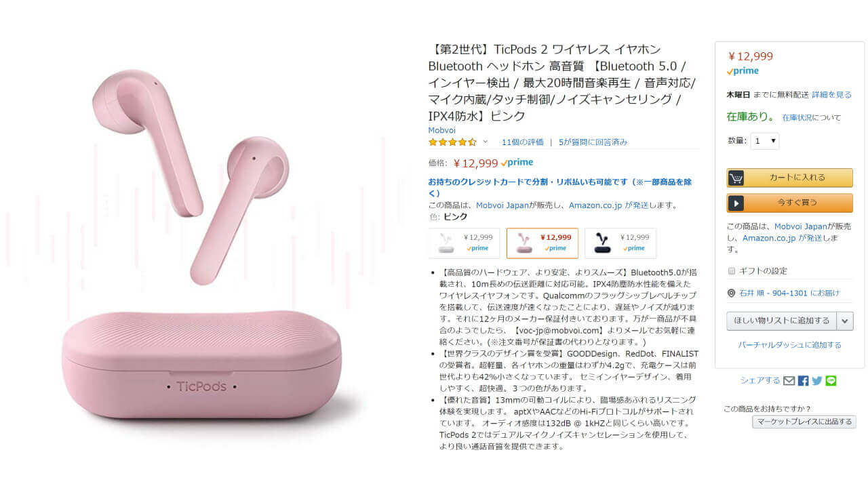Screen dimensions: 868x488
Task: Enable the ギフトの設定 checkbox
Action: point(731,270)
